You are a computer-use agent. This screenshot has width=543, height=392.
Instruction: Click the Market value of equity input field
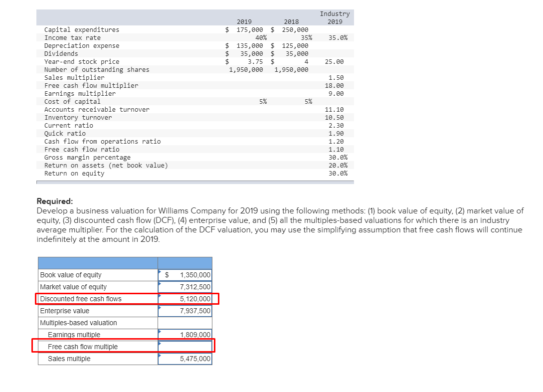point(185,287)
